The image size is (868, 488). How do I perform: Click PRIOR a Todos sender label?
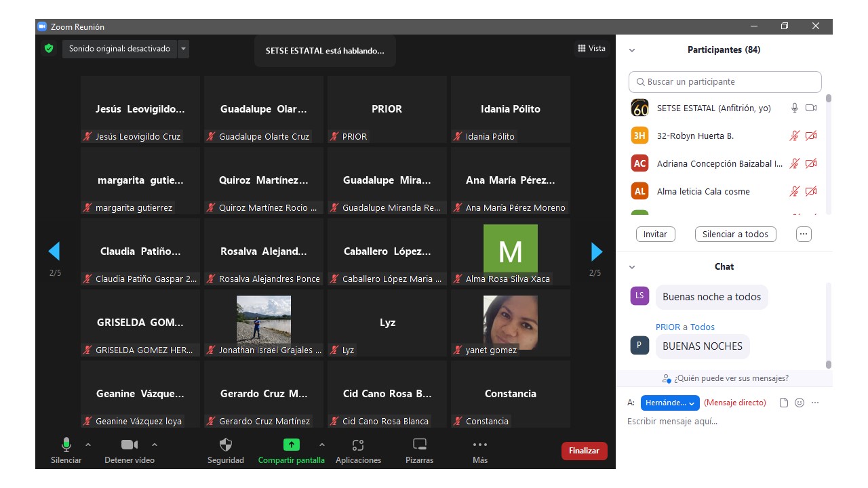pos(685,327)
